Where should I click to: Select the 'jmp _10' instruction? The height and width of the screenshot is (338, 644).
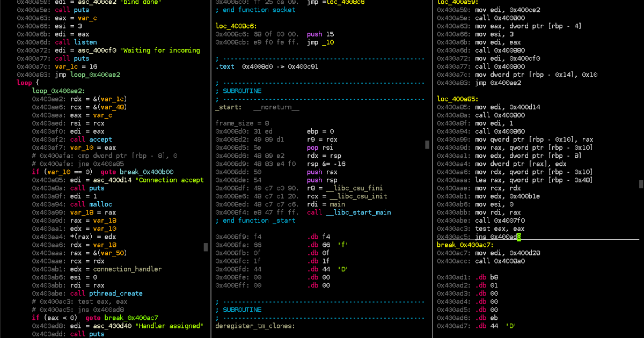320,42
